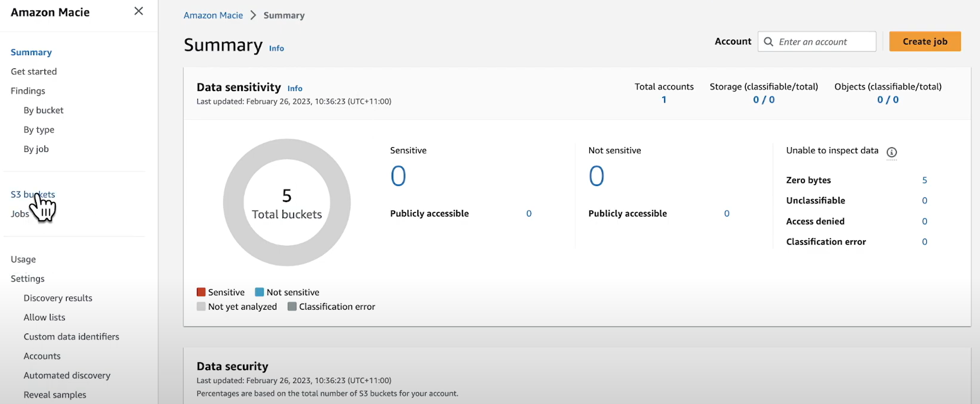The image size is (980, 404).
Task: Open the Info link beside Data sensitivity
Action: pyautogui.click(x=295, y=88)
